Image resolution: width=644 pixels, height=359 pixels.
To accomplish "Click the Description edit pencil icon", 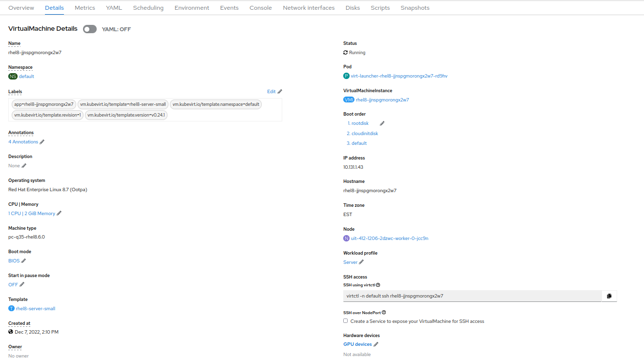I will tap(24, 166).
